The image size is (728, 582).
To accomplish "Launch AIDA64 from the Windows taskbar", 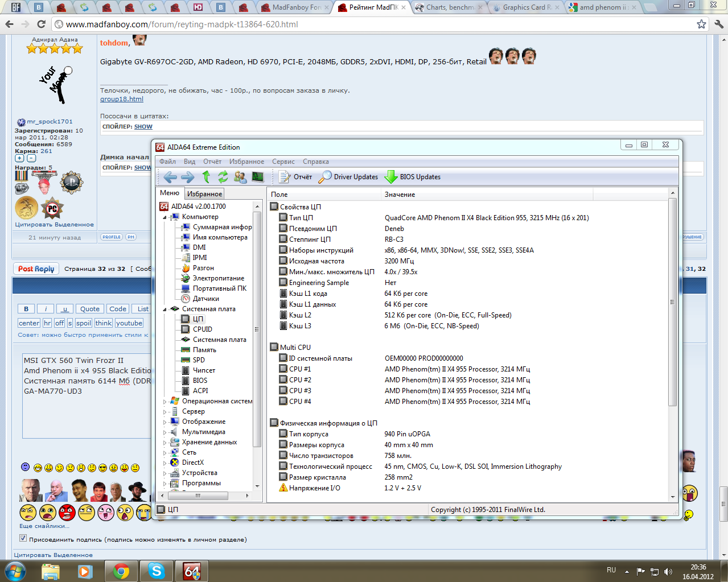I will (191, 571).
